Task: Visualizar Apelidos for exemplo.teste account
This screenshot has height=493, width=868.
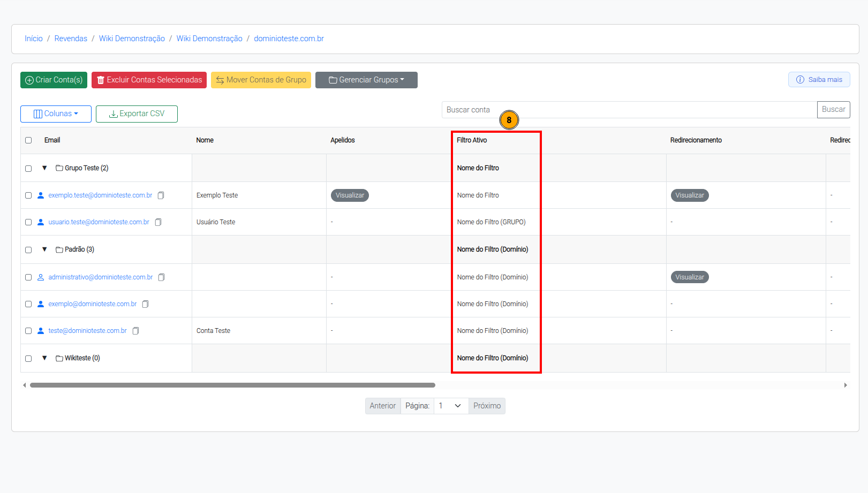Action: [350, 195]
